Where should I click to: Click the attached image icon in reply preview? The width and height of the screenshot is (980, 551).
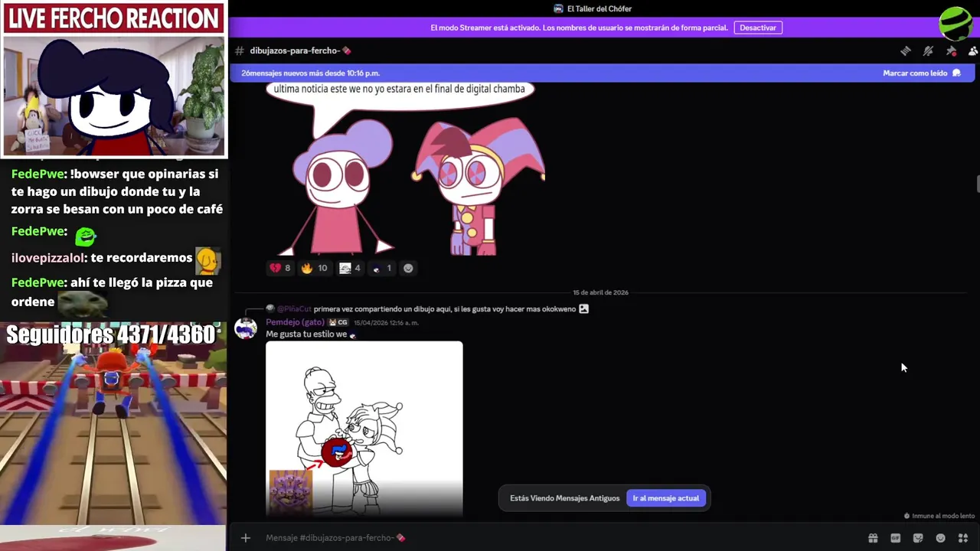click(583, 309)
